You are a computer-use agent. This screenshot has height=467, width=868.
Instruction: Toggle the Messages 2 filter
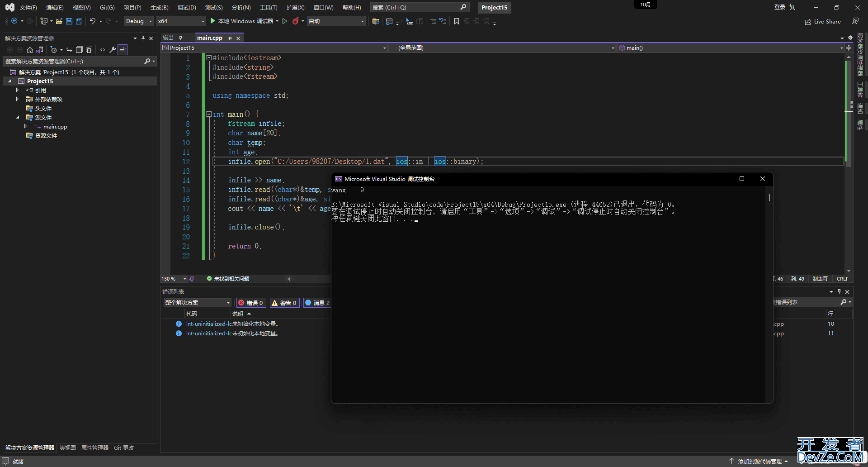317,303
